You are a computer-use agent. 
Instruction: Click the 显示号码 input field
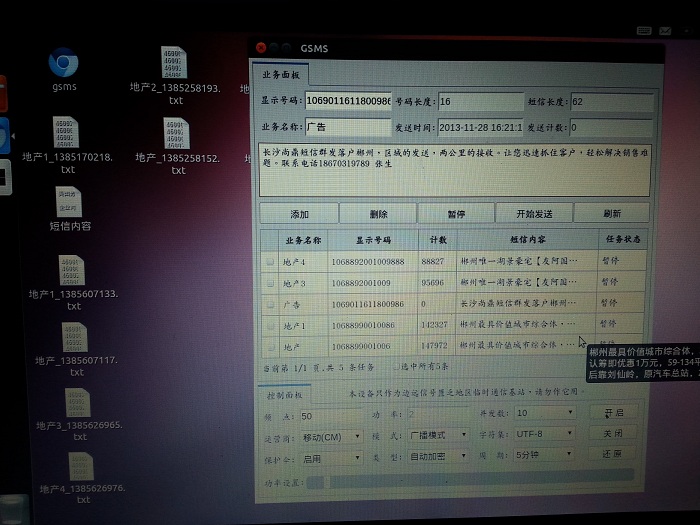tap(347, 101)
